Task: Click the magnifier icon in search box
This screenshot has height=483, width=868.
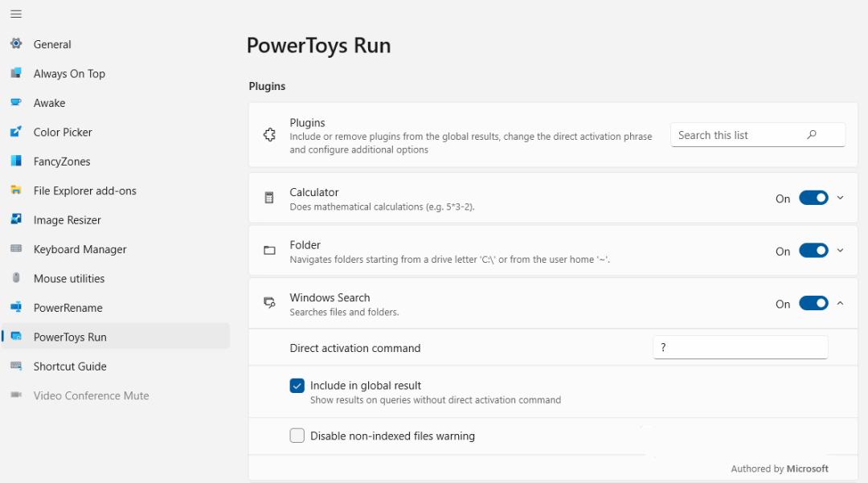Action: pos(812,135)
